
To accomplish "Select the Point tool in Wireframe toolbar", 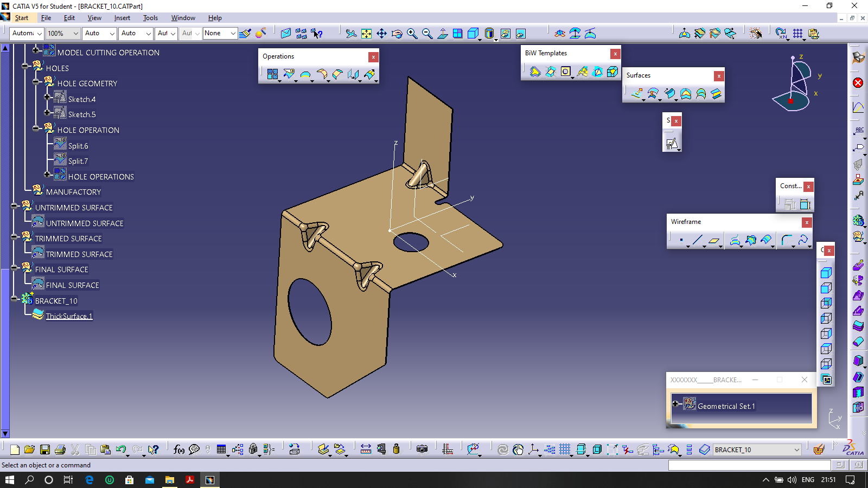I will point(681,240).
